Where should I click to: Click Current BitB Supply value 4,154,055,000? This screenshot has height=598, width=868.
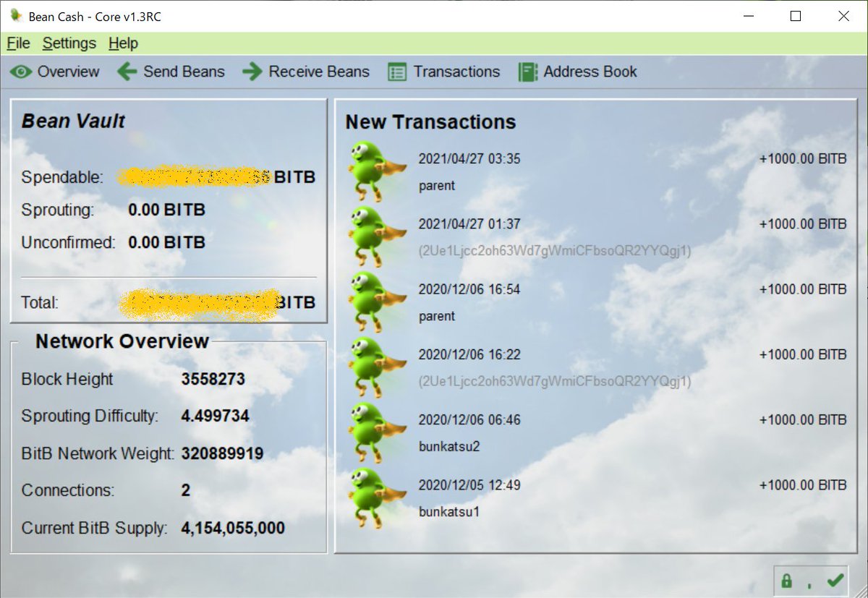pos(233,529)
